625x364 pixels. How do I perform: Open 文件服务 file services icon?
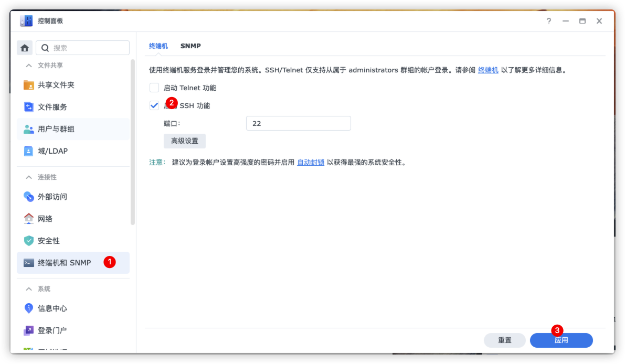click(29, 107)
